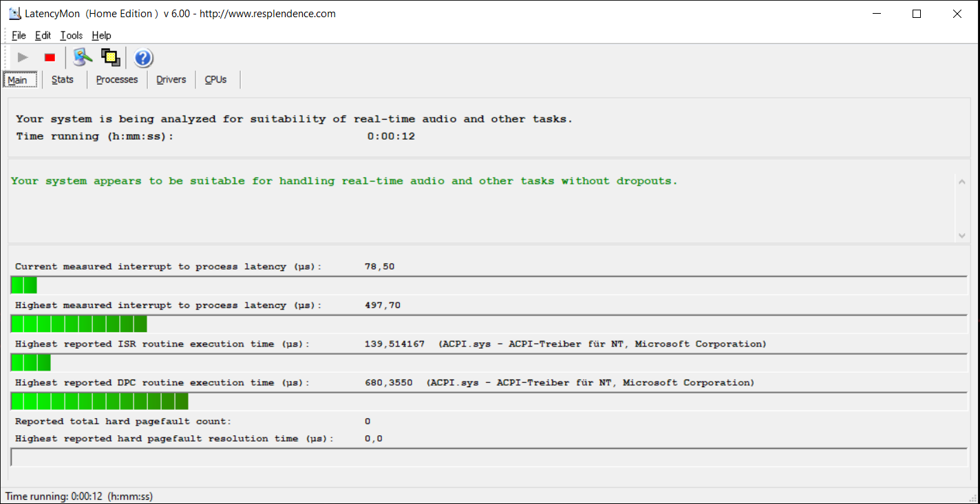
Task: Switch to the Drivers tab
Action: (171, 80)
